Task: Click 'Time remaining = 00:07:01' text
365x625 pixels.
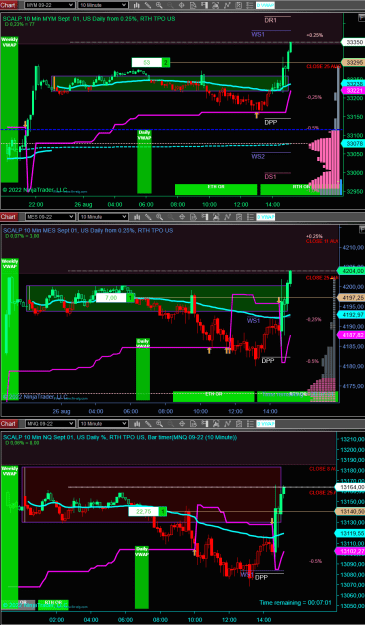Action: [x=295, y=603]
